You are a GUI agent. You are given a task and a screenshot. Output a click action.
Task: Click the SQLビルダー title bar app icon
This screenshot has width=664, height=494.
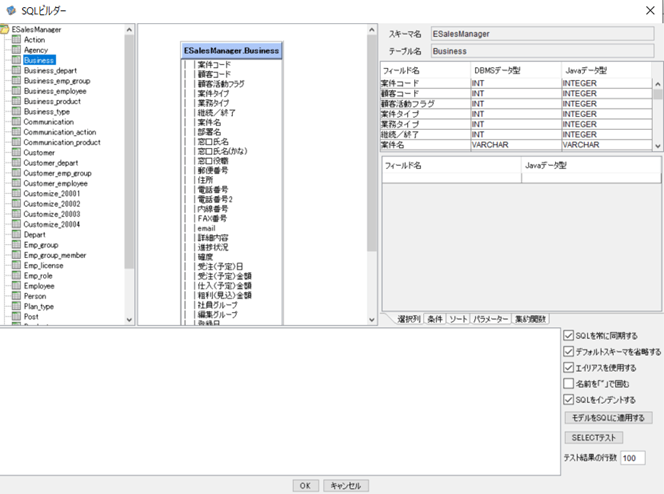(11, 11)
